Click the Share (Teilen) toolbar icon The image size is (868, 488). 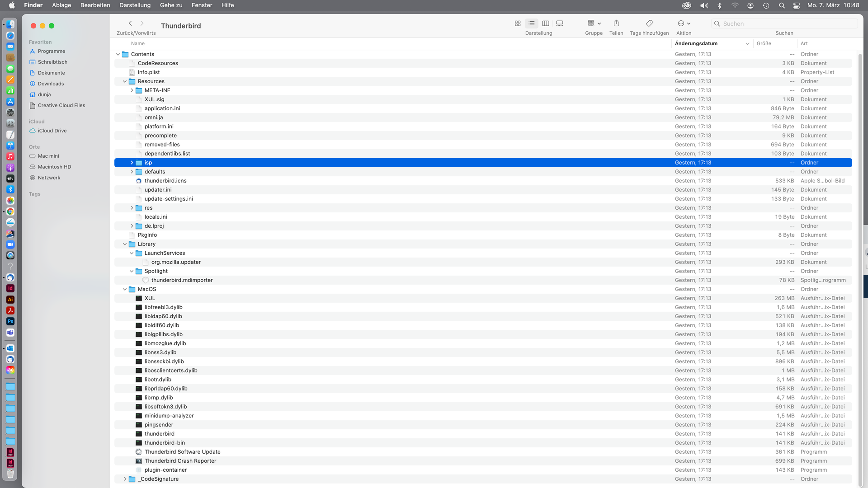[x=616, y=23]
